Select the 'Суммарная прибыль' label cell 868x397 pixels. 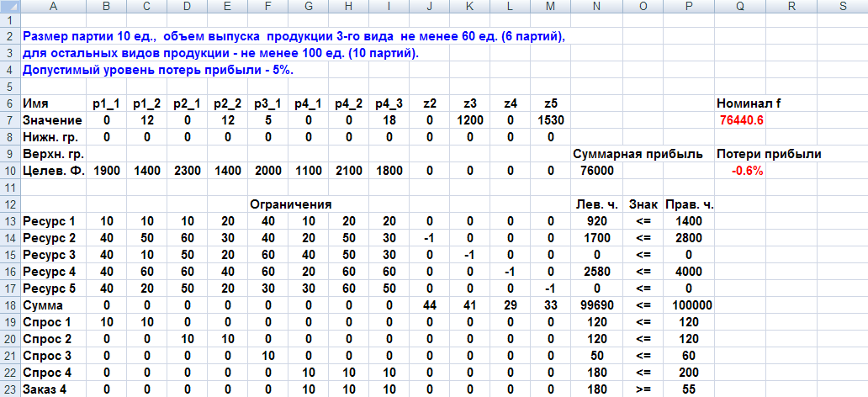coord(638,155)
